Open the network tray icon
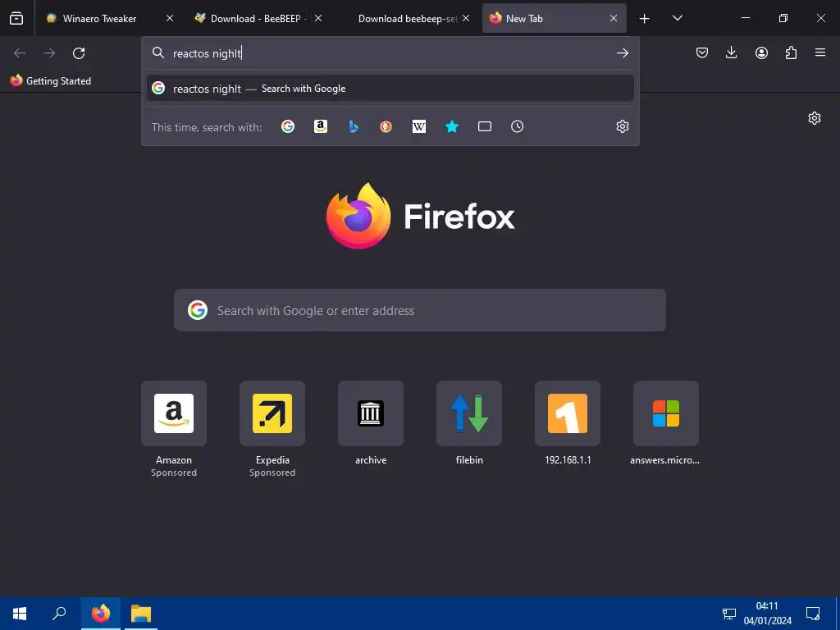The width and height of the screenshot is (840, 630). pos(728,614)
